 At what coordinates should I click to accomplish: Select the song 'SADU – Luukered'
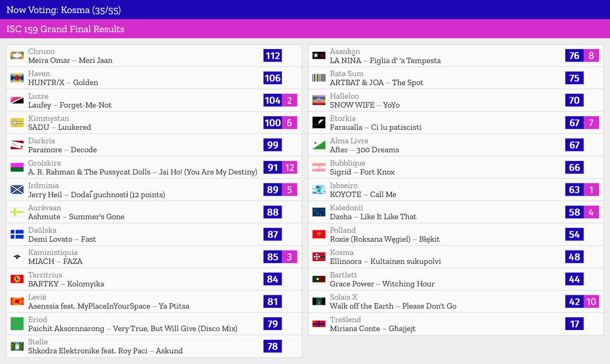point(60,128)
